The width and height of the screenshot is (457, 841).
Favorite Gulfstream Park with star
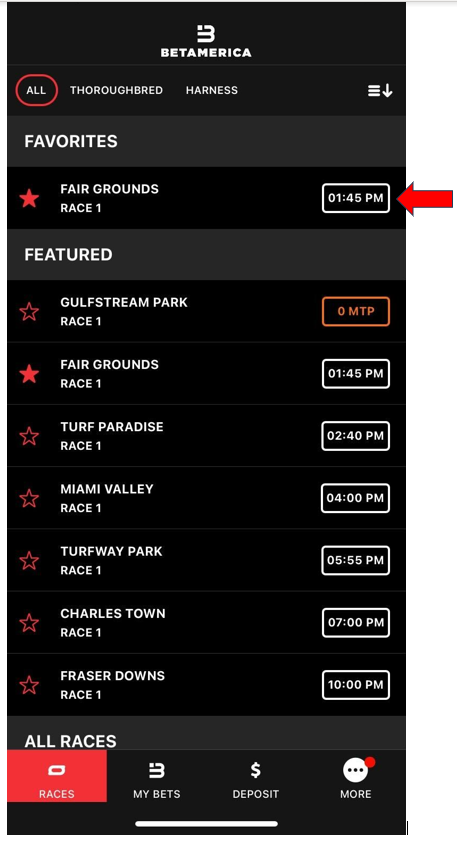[29, 312]
